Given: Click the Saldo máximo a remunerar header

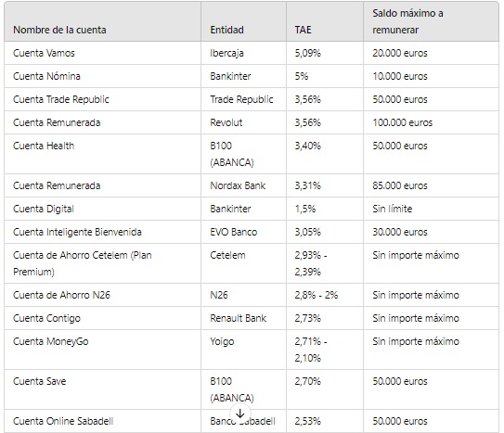Looking at the screenshot, I should coord(407,21).
